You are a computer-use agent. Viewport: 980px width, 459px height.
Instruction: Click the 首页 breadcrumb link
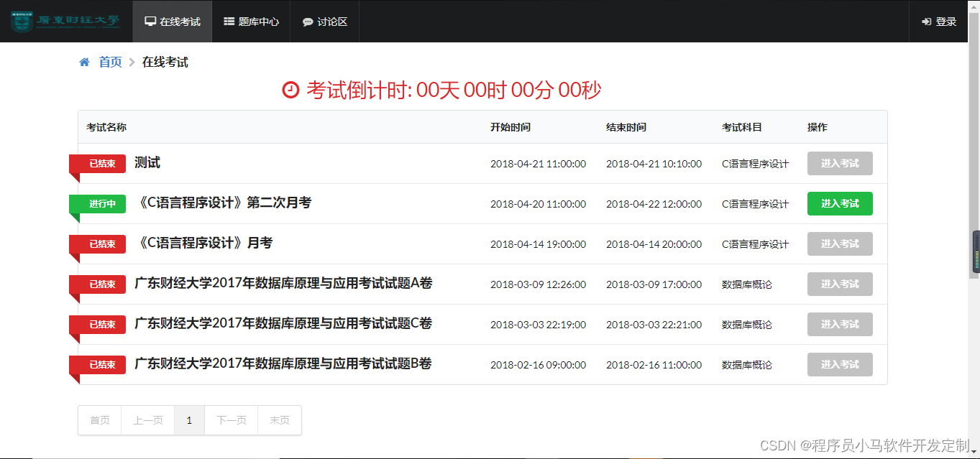point(109,62)
